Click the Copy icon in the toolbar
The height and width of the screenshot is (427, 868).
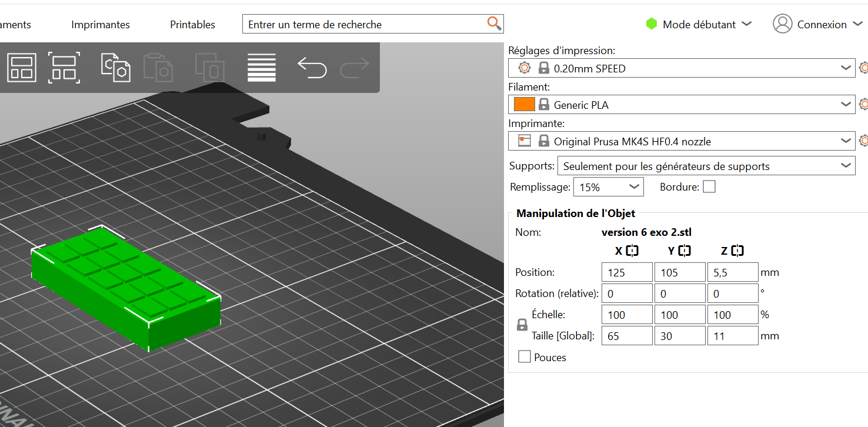pos(115,68)
